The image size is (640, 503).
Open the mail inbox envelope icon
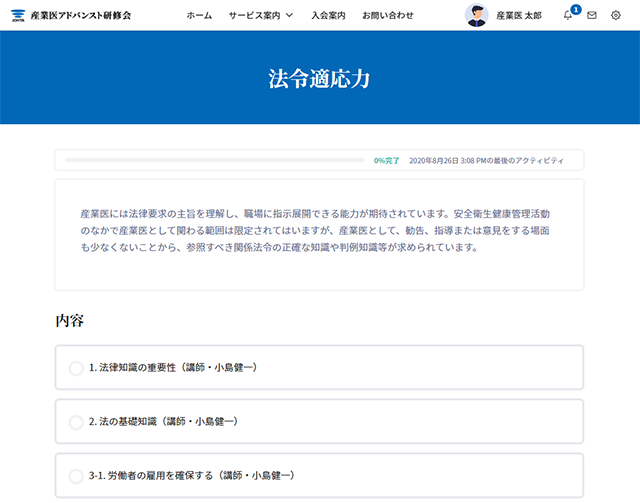click(x=592, y=16)
